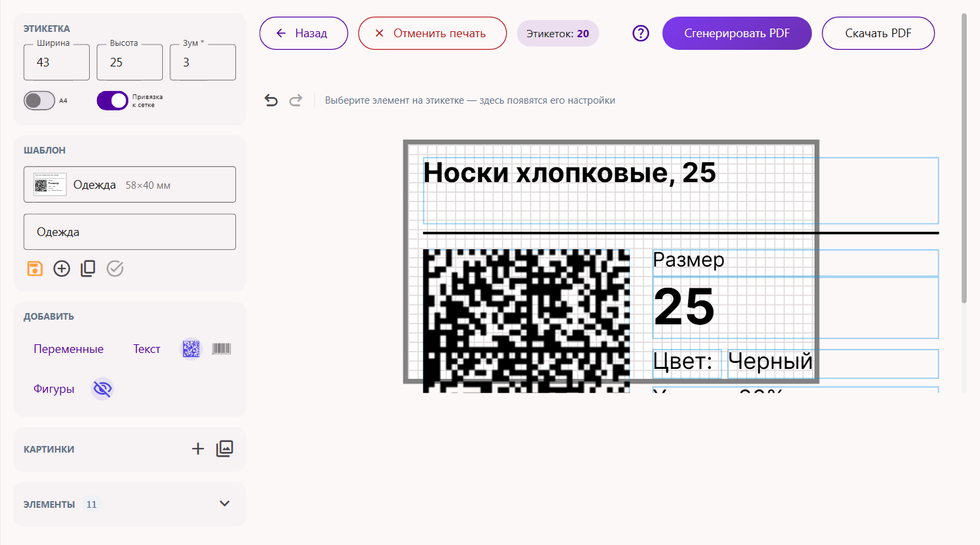Select the Черный color value text
This screenshot has height=545, width=980.
(771, 362)
